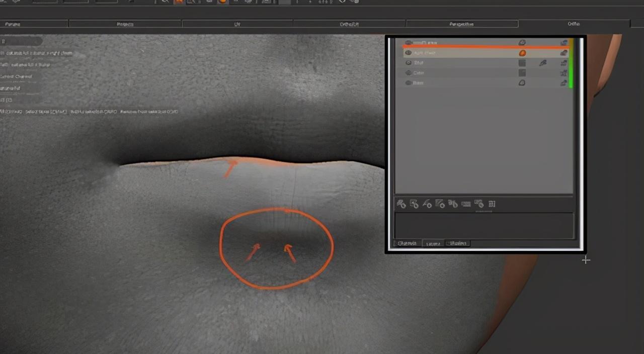644x354 pixels.
Task: Click the cache icon at right of Base layer
Action: [564, 83]
